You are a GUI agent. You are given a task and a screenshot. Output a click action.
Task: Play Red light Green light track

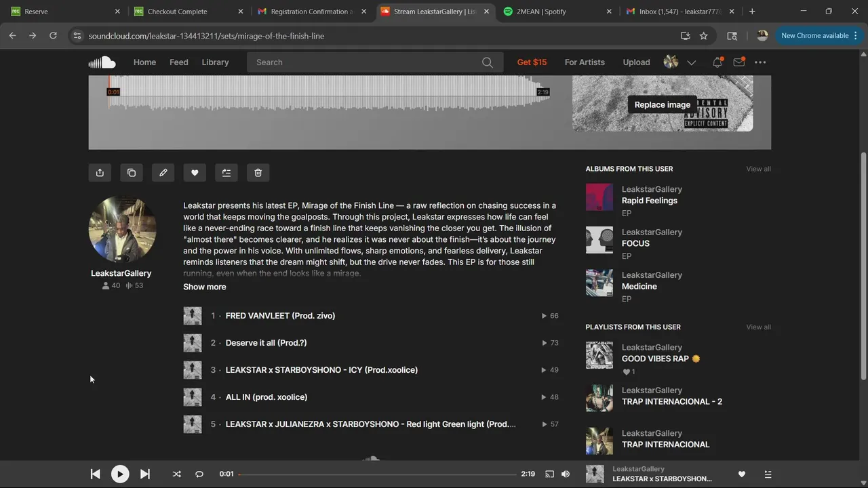tap(370, 424)
